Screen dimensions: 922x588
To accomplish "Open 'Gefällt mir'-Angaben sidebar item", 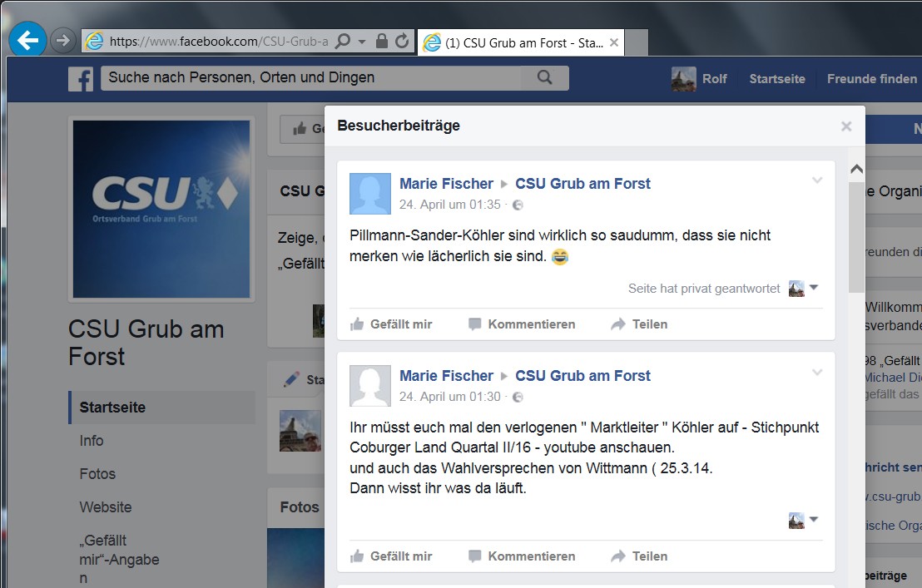I will click(119, 559).
